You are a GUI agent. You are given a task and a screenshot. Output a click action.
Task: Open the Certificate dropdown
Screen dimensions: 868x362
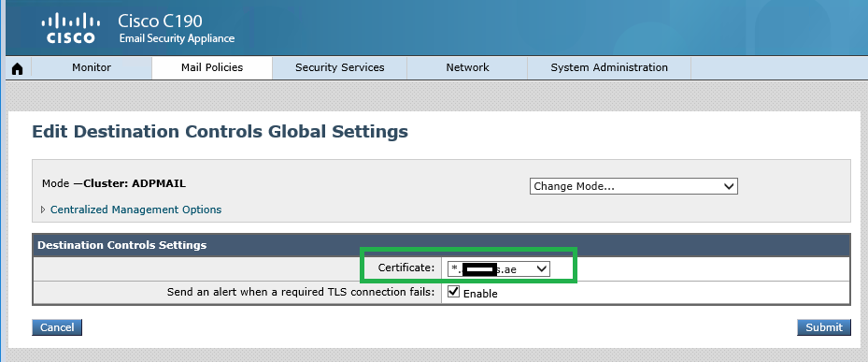[499, 268]
